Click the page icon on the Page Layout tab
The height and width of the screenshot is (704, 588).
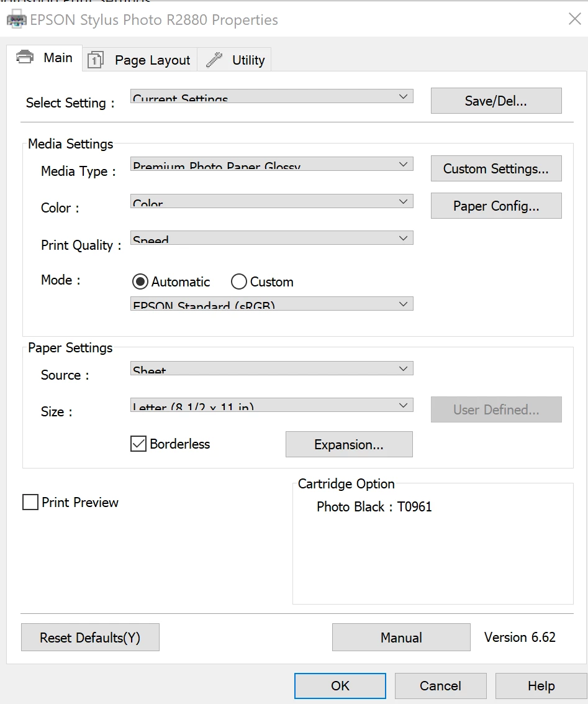(95, 59)
